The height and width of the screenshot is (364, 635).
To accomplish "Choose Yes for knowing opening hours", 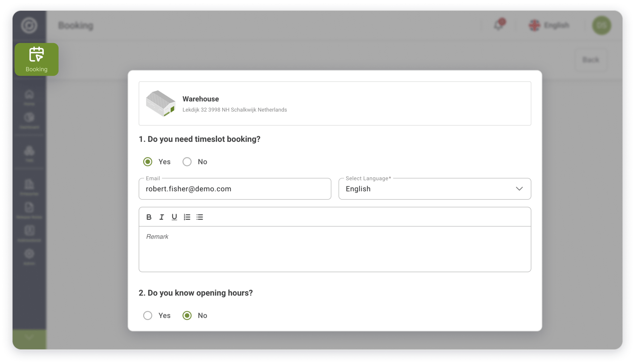I will point(148,315).
